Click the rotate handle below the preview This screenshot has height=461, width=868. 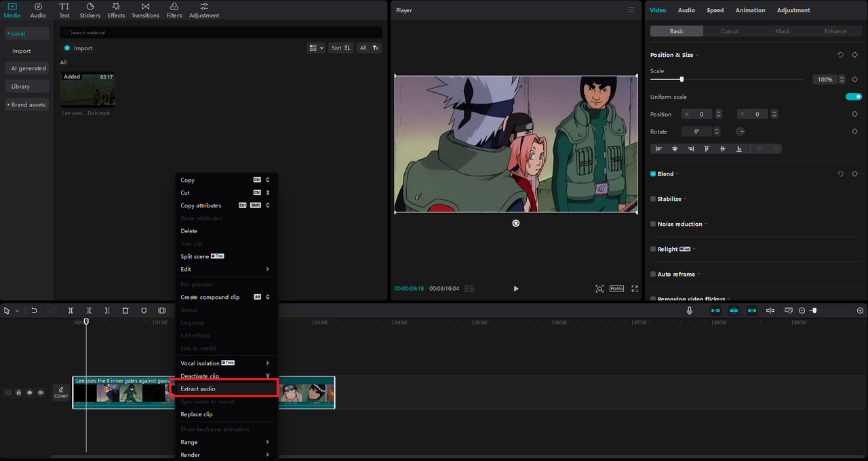coord(516,223)
